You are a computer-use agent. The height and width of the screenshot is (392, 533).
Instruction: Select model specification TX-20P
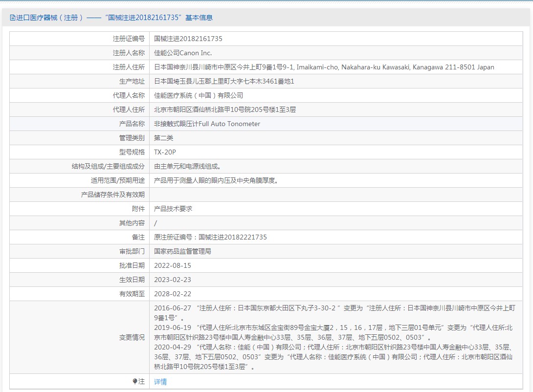coord(165,152)
